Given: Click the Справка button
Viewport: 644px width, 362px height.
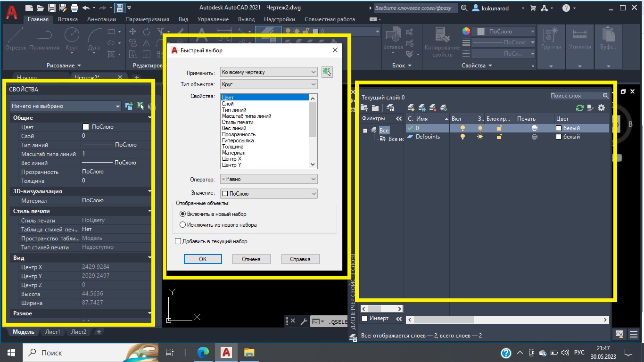Looking at the screenshot, I should point(300,259).
